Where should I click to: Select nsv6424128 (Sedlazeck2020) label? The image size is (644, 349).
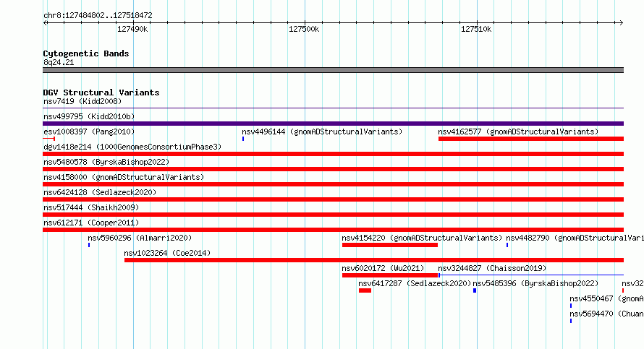coord(100,192)
